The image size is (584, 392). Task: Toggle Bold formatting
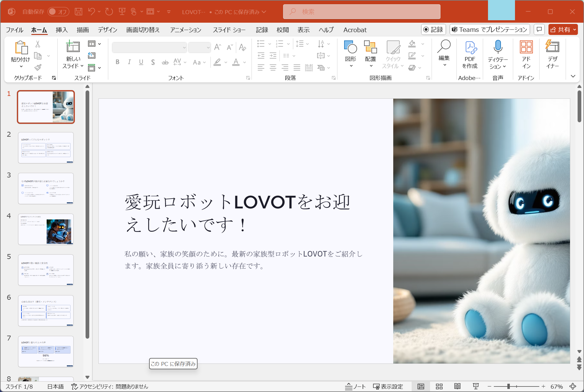pos(117,62)
